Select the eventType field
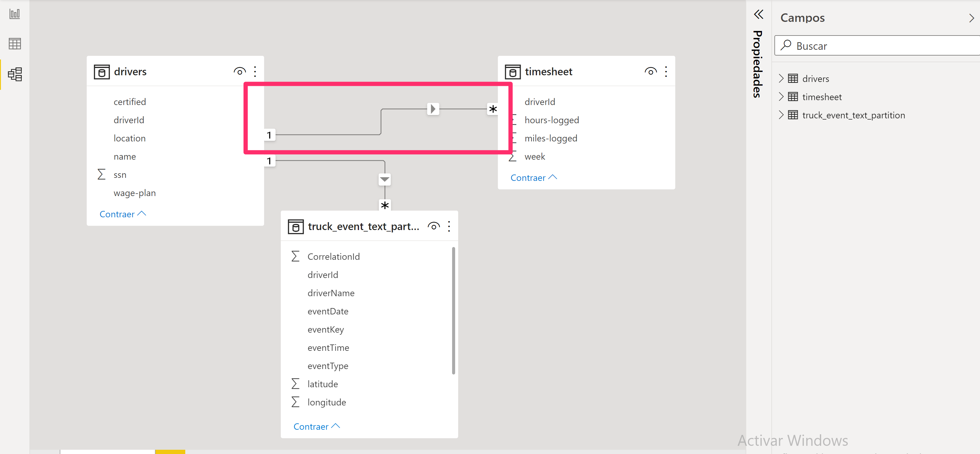 pyautogui.click(x=328, y=366)
